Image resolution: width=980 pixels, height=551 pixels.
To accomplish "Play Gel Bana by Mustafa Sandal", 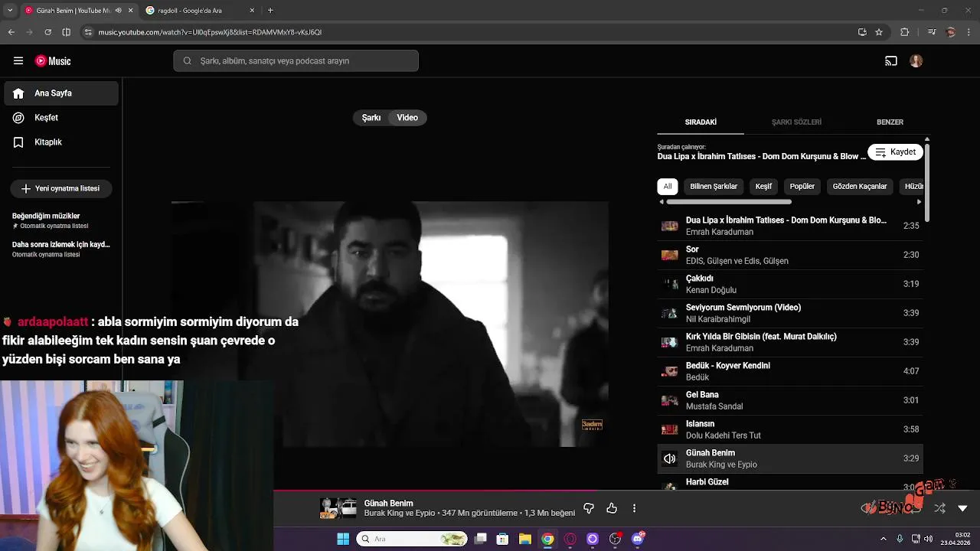I will tap(790, 400).
